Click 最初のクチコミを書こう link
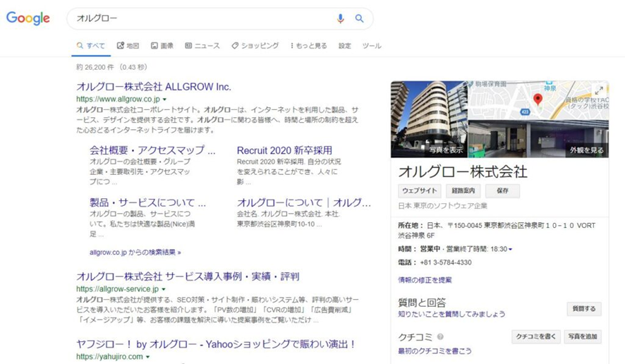This screenshot has height=364, width=625. point(435,351)
